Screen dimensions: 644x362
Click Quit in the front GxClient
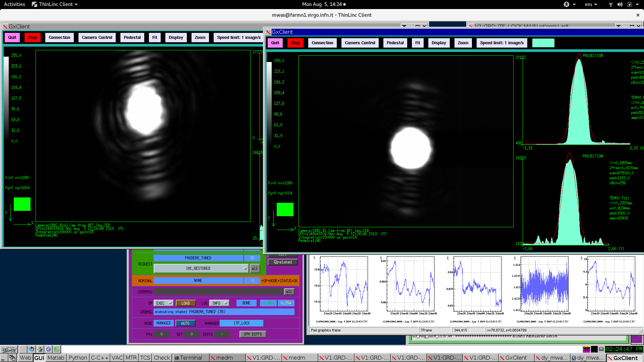tap(275, 43)
